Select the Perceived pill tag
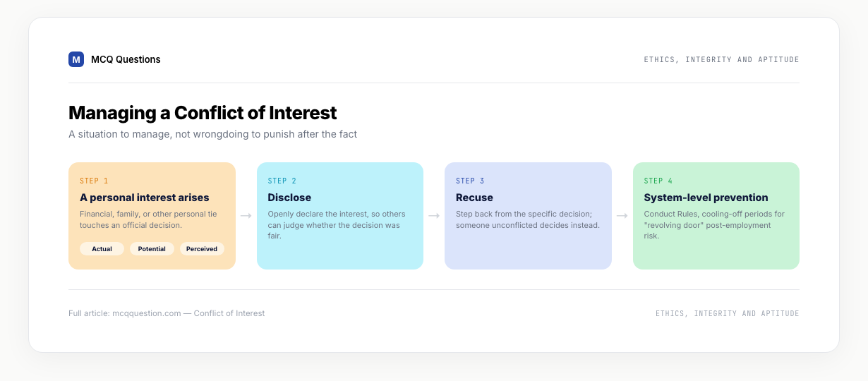 pos(202,249)
